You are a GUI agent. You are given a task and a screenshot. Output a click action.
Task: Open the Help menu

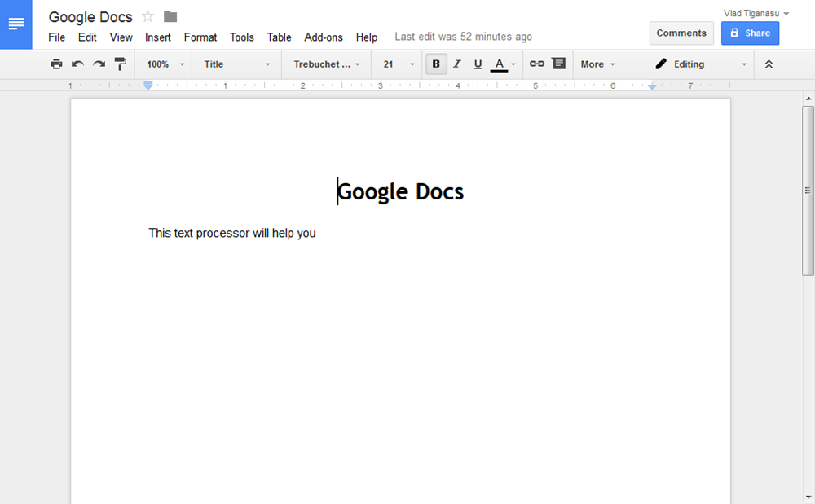click(367, 37)
